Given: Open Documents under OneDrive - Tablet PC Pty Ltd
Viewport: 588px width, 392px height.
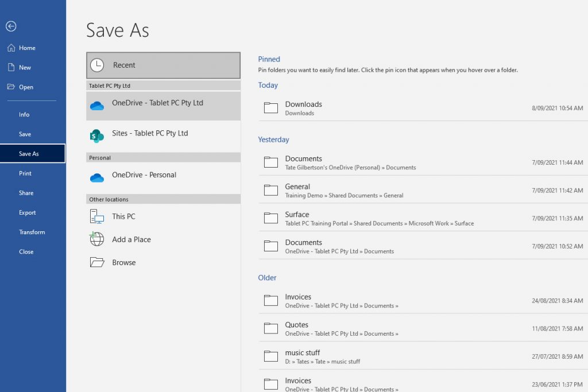Looking at the screenshot, I should coord(303,242).
